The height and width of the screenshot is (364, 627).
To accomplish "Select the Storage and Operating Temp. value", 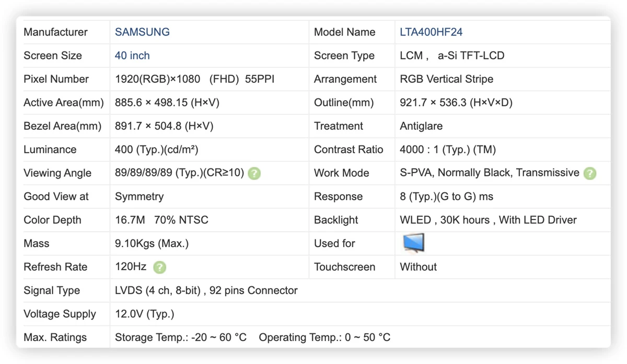I will point(253,337).
